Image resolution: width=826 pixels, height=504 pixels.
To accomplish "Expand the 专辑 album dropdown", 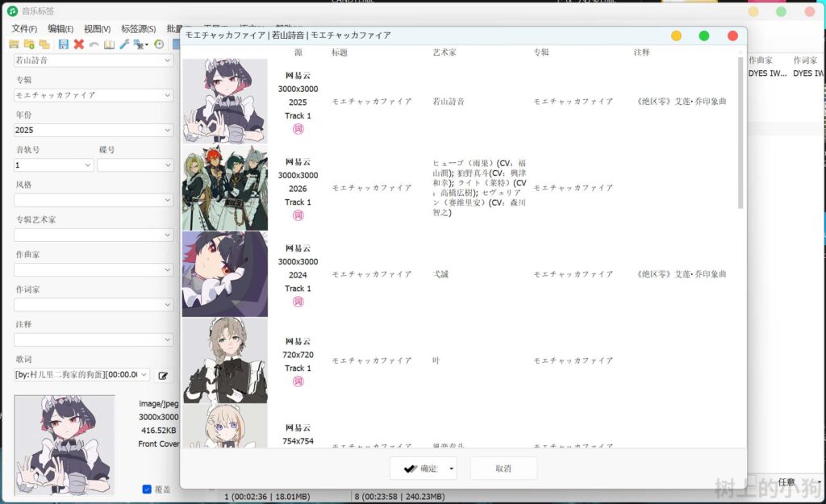I will [x=167, y=95].
